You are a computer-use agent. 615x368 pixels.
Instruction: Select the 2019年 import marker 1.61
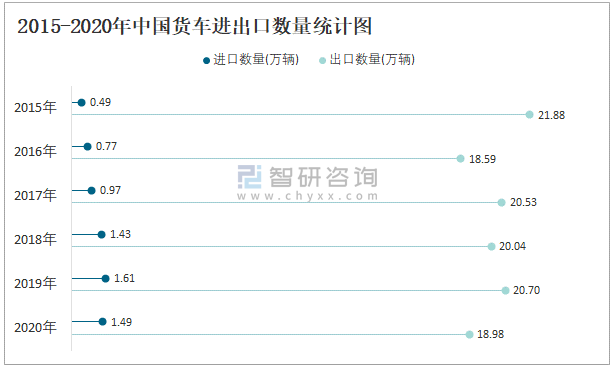click(106, 279)
